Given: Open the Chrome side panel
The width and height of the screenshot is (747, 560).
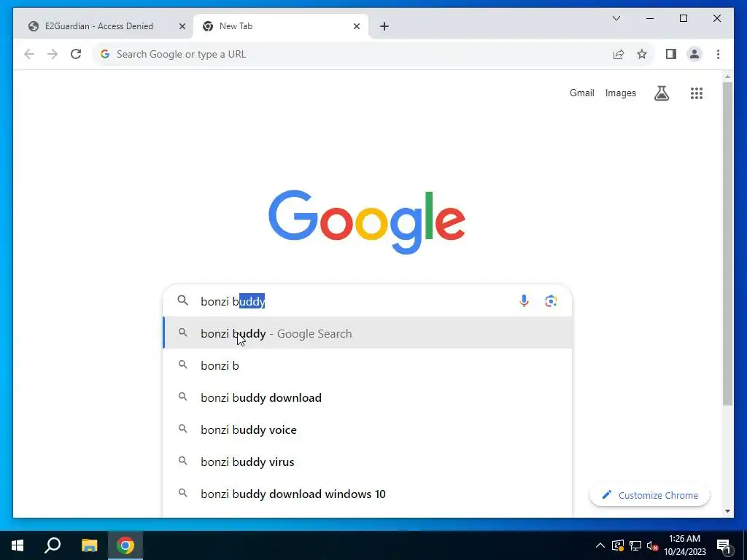Looking at the screenshot, I should click(x=671, y=54).
